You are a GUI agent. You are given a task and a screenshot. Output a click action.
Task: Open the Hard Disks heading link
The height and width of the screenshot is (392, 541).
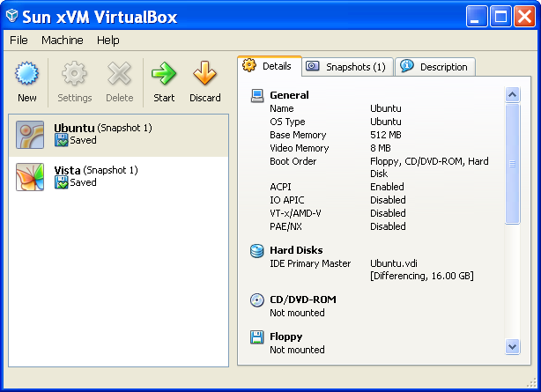[296, 250]
